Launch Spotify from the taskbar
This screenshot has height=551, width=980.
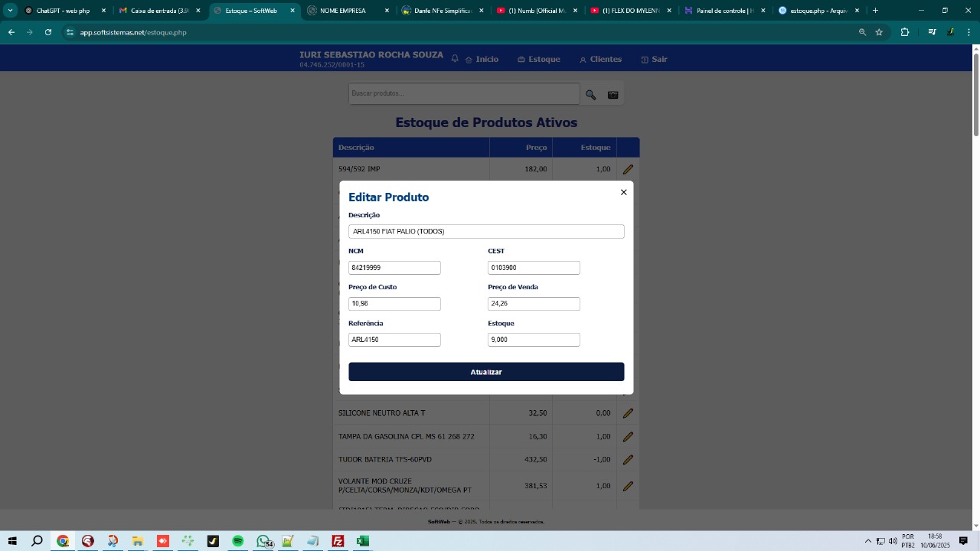[237, 541]
